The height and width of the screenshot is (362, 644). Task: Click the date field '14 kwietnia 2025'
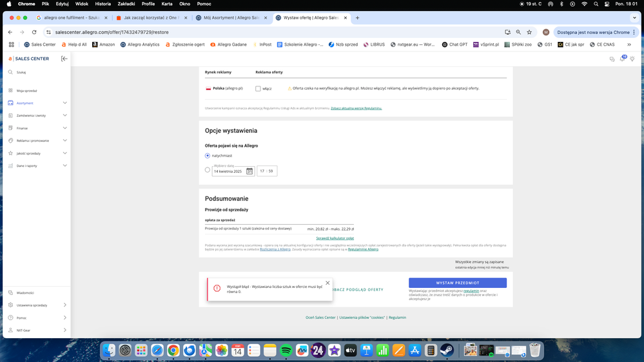pyautogui.click(x=233, y=171)
